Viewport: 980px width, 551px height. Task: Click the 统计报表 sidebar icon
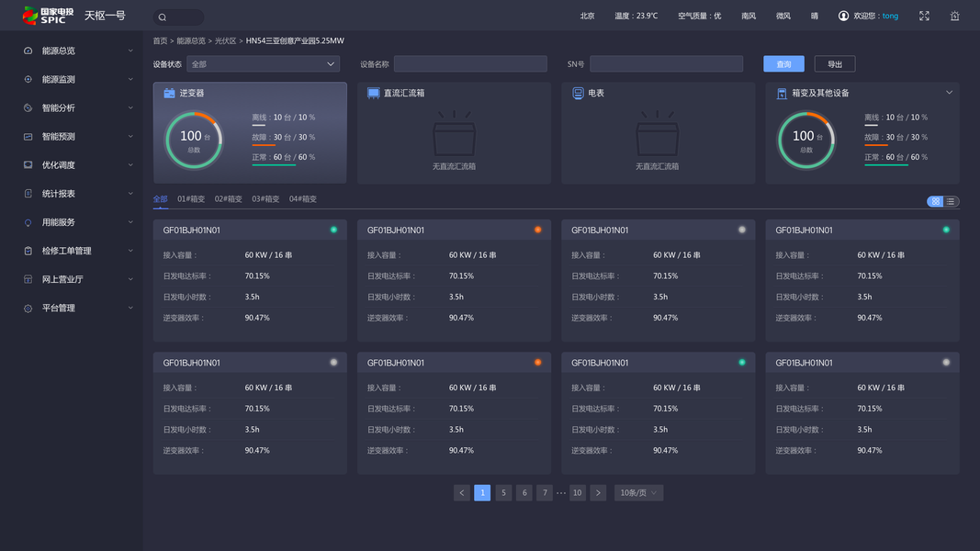coord(28,194)
